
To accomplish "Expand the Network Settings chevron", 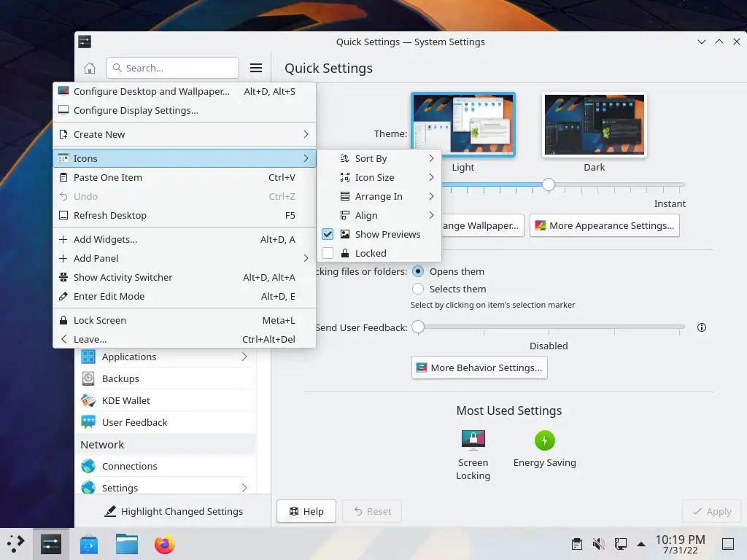I will pos(244,488).
